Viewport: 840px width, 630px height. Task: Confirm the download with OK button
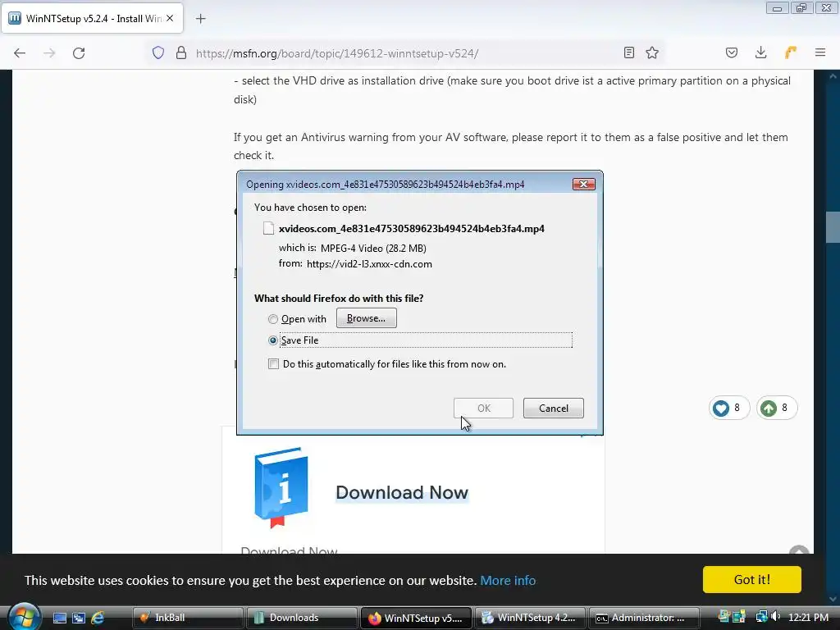click(x=483, y=409)
